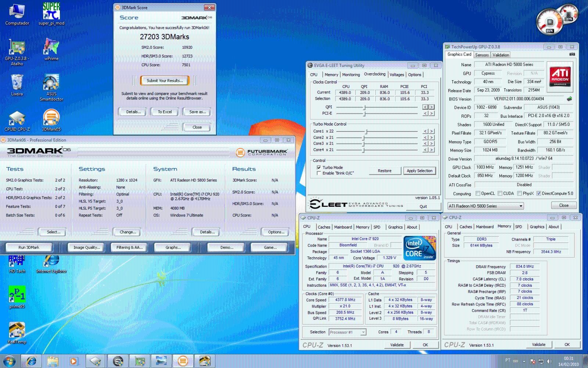
Task: Open the wPrime desktop icon
Action: 51,49
